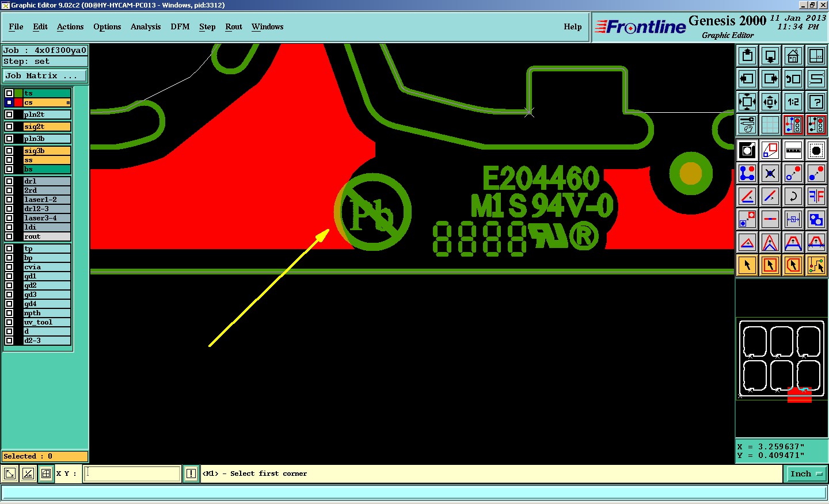Toggle visibility checkbox for layer rout
The image size is (829, 504).
(9, 236)
